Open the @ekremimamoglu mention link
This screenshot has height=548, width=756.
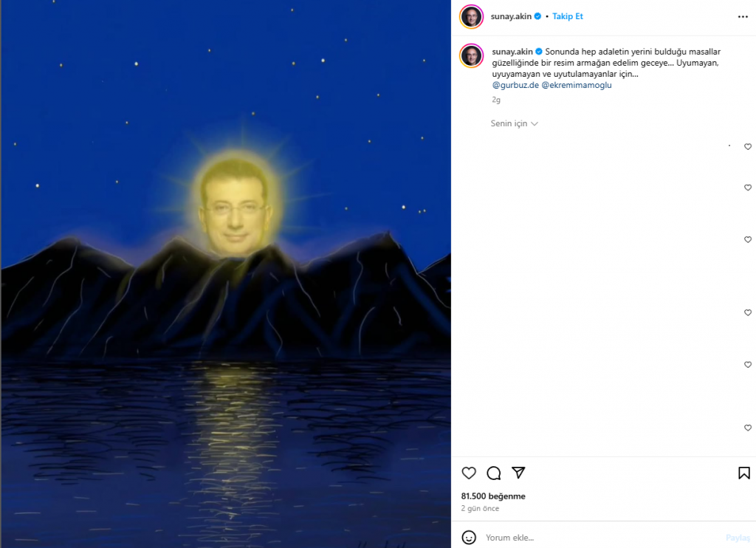[x=577, y=85]
